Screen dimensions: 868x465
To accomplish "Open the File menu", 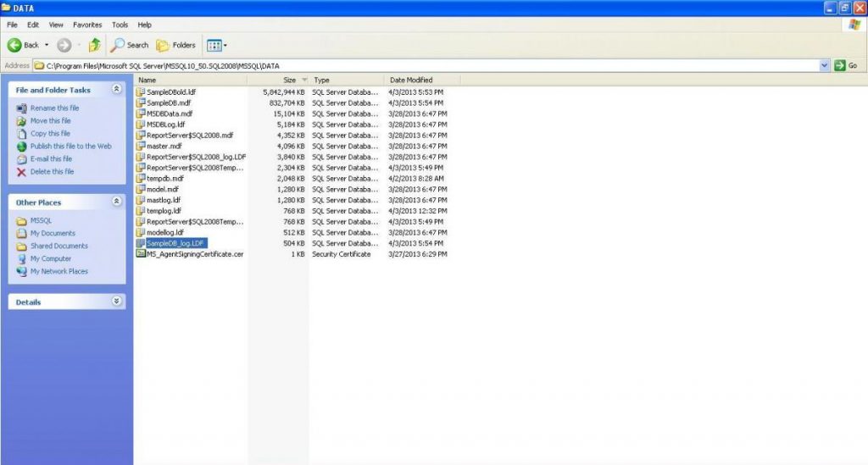I will tap(12, 25).
